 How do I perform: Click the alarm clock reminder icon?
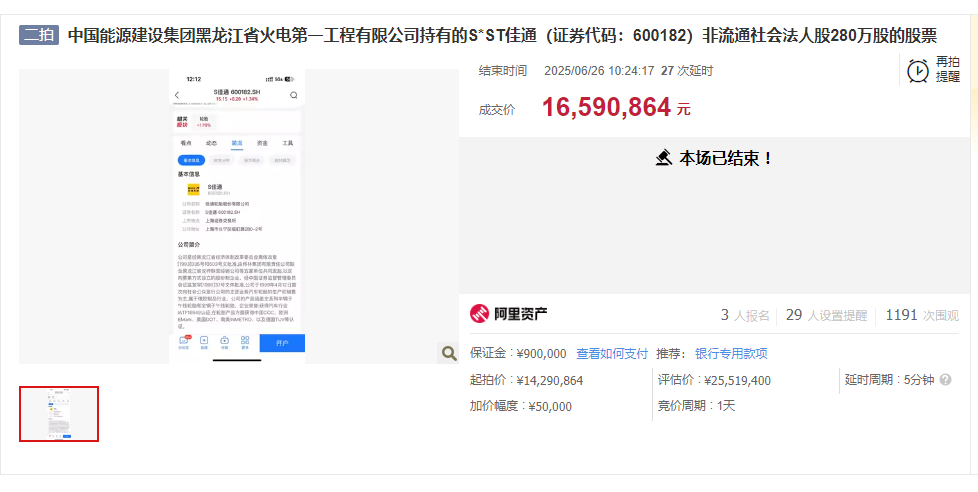pos(917,70)
